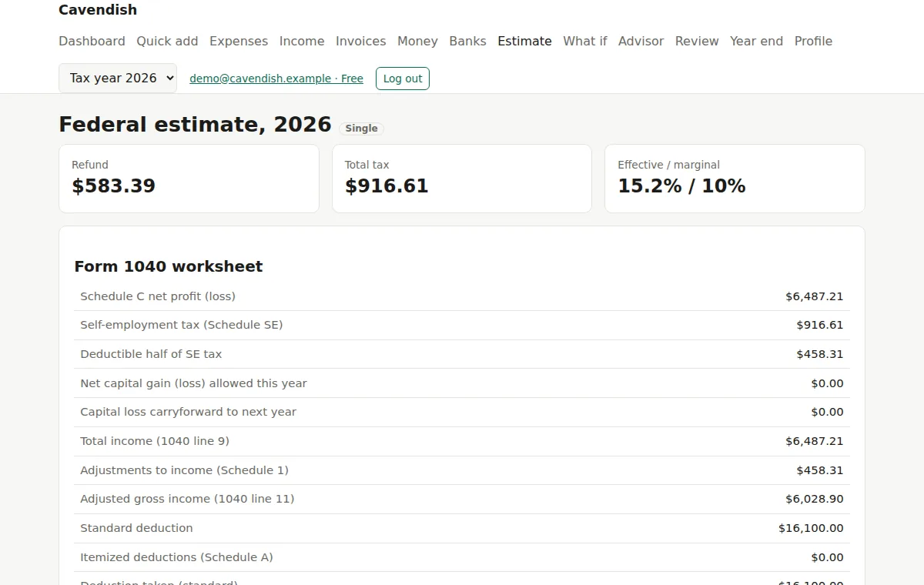Click Total income (1040 line 9) label
The image size is (924, 585).
click(155, 441)
